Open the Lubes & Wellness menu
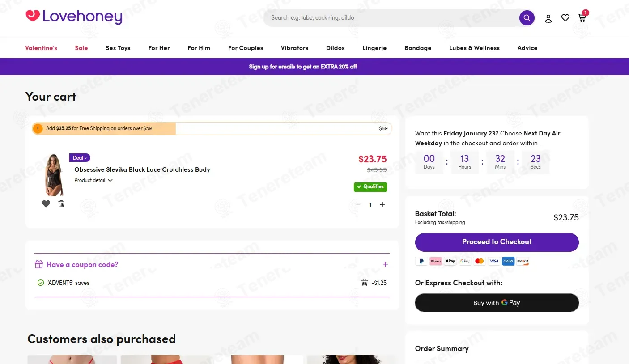629x364 pixels. (474, 48)
